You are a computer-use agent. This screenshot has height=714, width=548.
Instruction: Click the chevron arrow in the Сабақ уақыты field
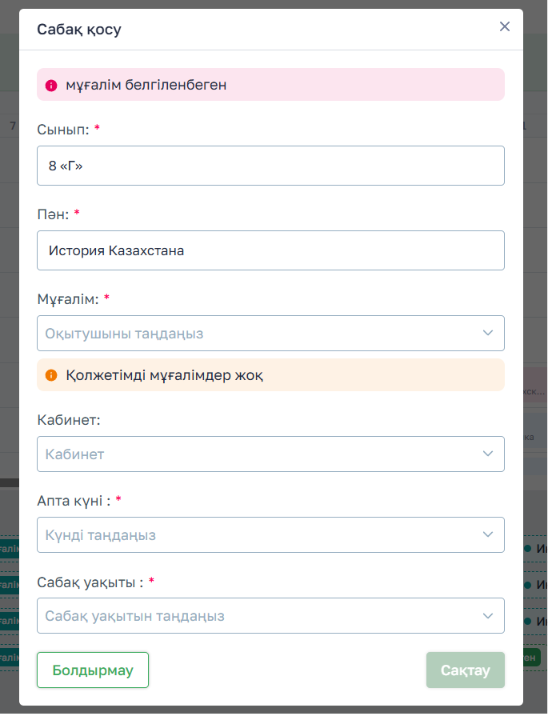coord(487,616)
